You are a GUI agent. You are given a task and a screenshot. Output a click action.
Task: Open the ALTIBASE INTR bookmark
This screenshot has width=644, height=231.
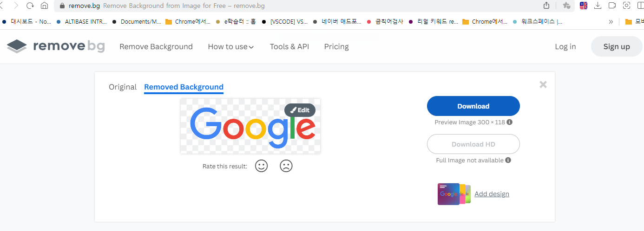pyautogui.click(x=82, y=21)
